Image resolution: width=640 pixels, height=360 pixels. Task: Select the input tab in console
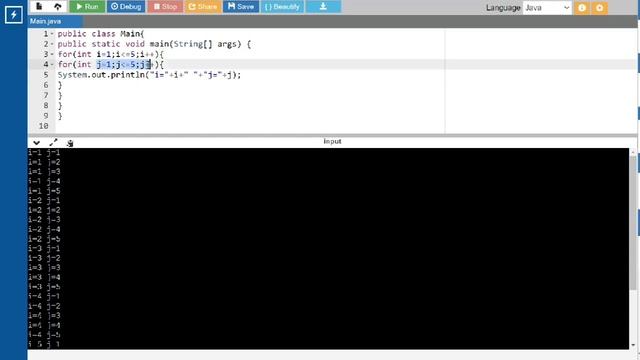tap(332, 141)
